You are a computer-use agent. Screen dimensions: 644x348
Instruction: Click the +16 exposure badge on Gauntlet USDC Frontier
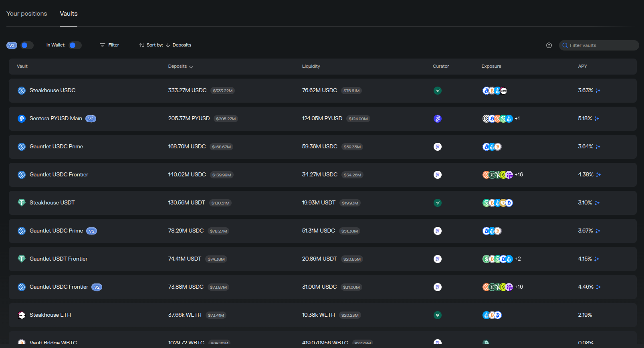519,175
